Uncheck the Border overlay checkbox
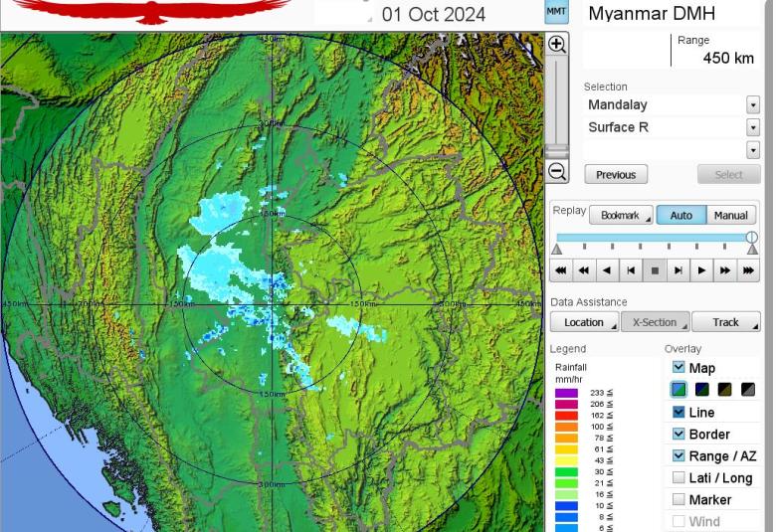The width and height of the screenshot is (776, 532). click(679, 435)
